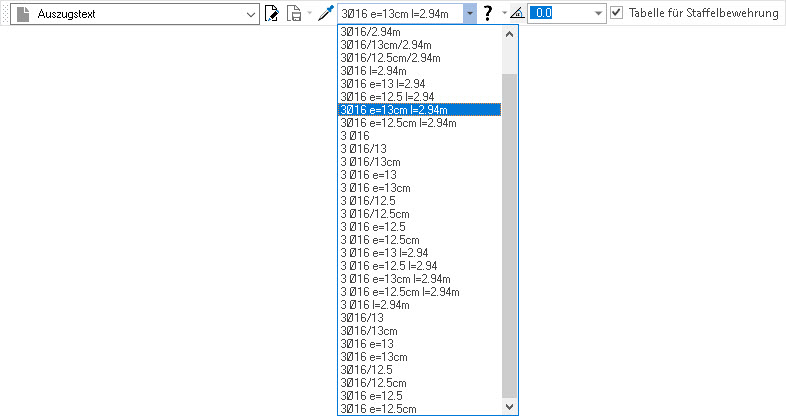This screenshot has height=416, width=786.
Task: Open the small arrow beside question mark
Action: 504,14
